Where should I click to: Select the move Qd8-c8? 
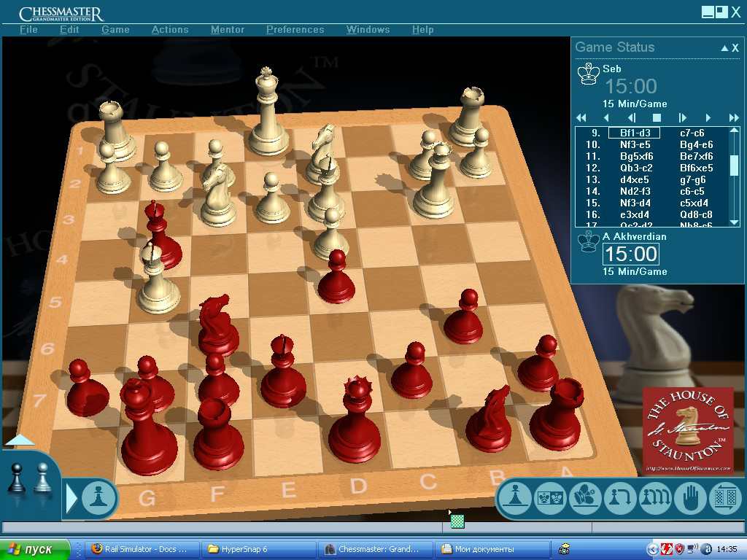[696, 215]
